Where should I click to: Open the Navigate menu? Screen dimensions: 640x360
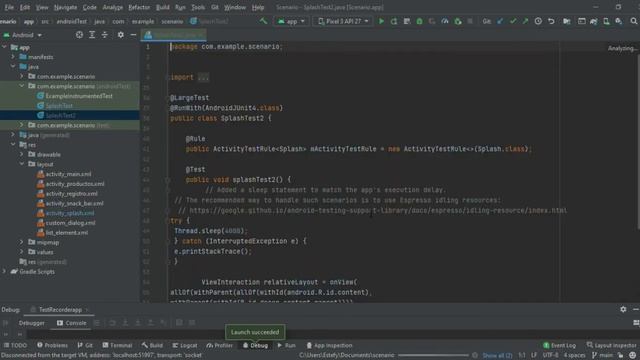click(x=65, y=7)
